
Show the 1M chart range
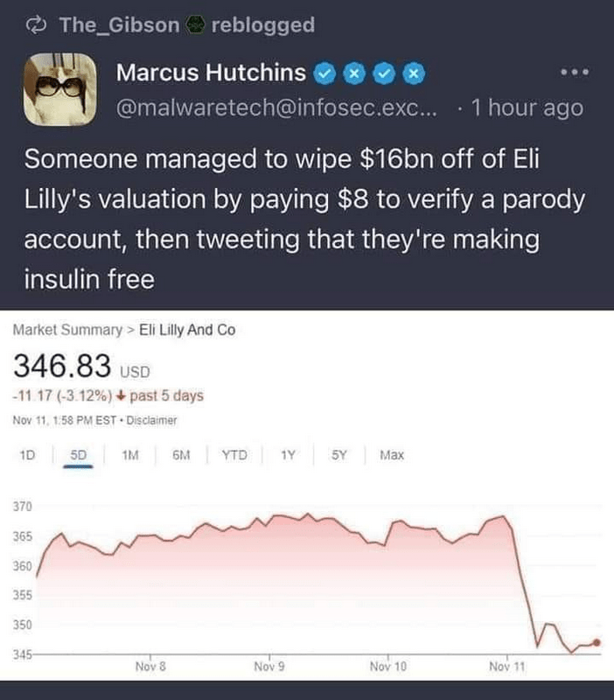(x=130, y=456)
